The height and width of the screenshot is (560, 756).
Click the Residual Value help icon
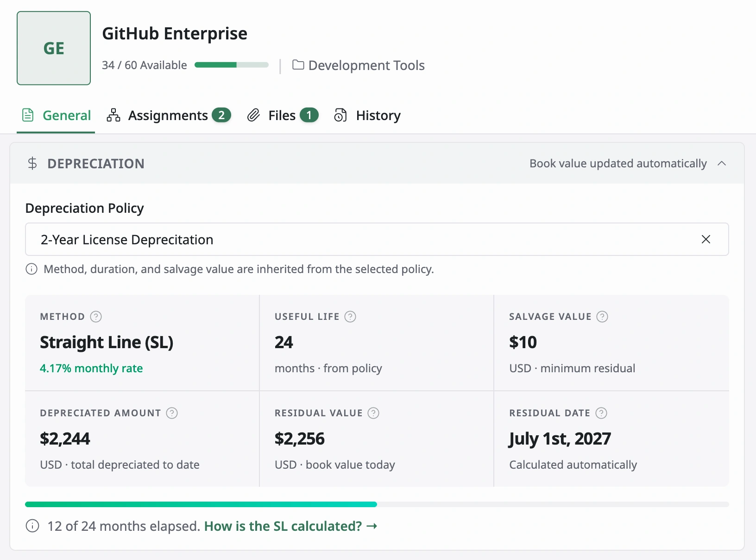[373, 413]
